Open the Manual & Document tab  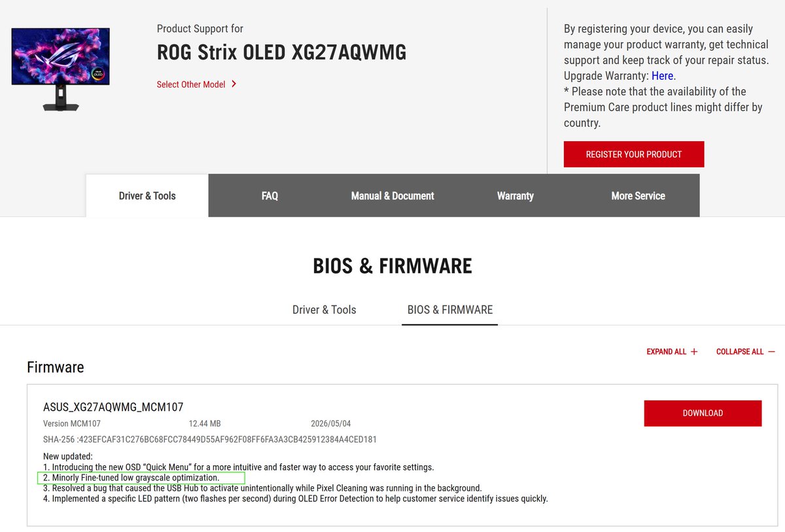pos(392,196)
